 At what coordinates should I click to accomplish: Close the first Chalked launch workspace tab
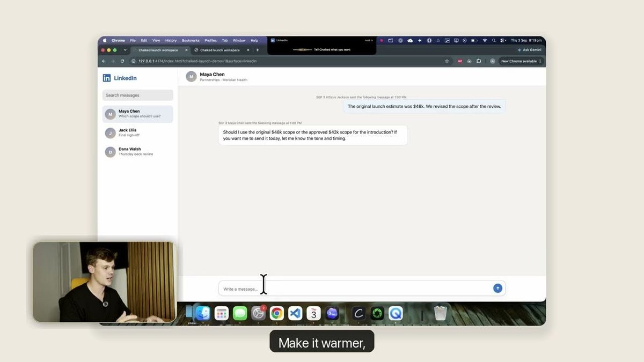point(186,50)
